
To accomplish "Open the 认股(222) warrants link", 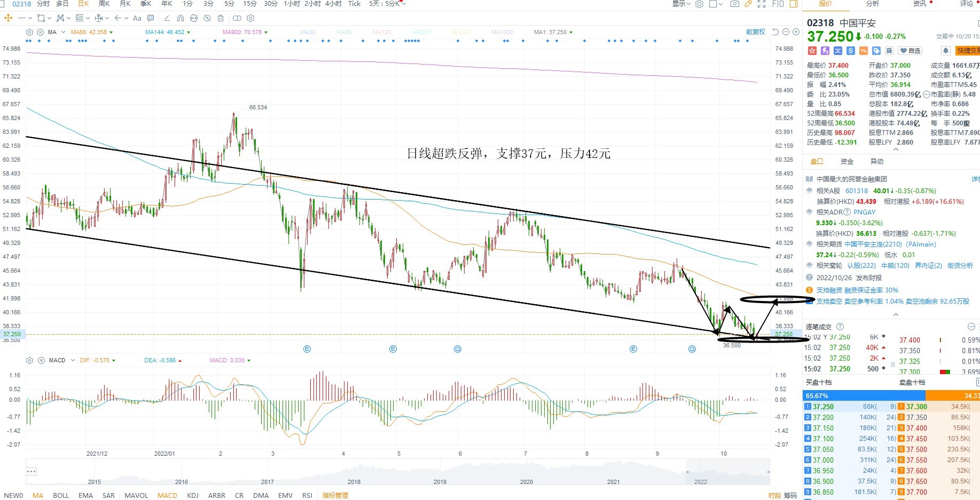I will 861,265.
